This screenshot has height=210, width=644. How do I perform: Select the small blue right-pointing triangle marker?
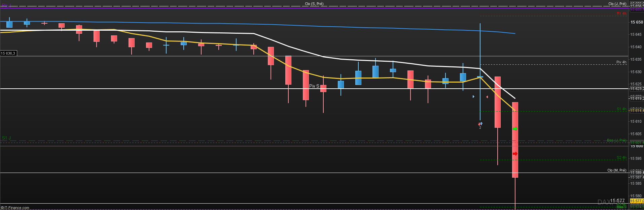click(473, 97)
